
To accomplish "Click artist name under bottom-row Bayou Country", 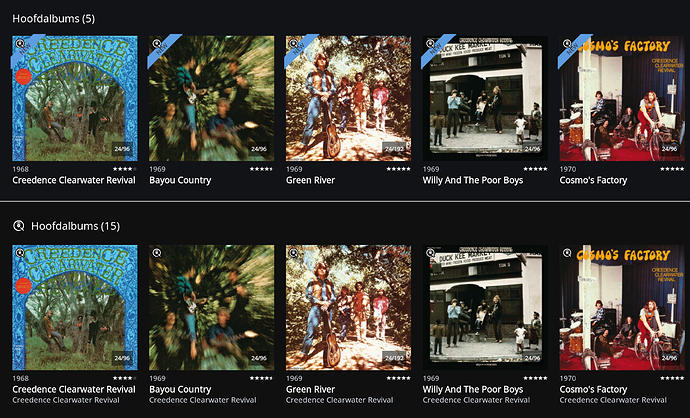I will pos(202,400).
